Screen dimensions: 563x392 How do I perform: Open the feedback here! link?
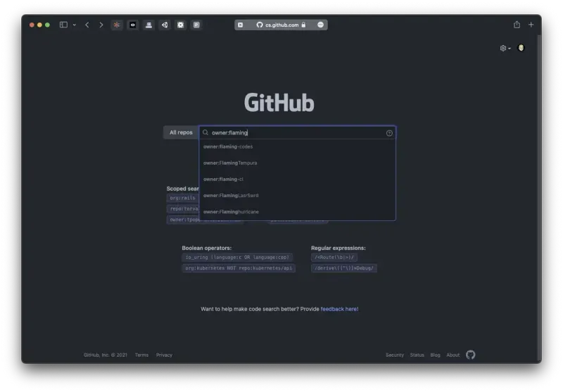coord(339,309)
